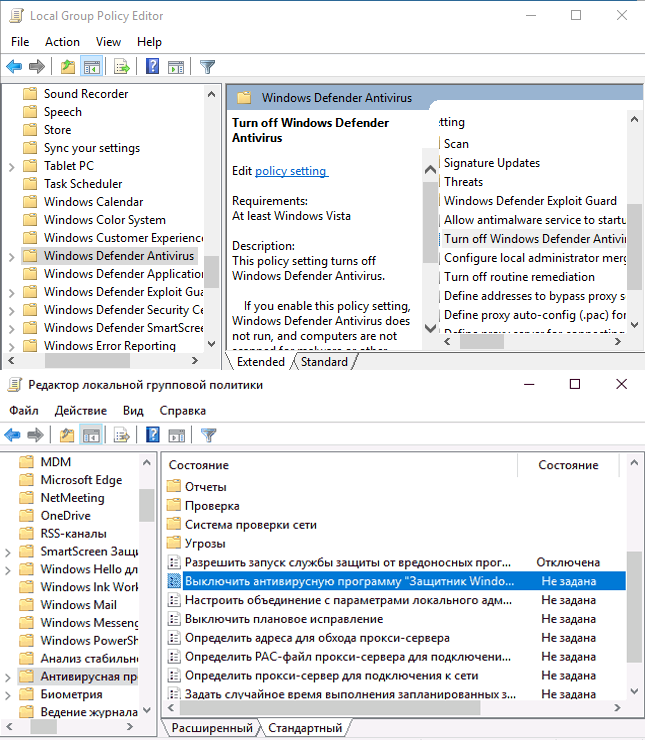Open Help icon in English editor toolbar
Screen dimensions: 645x740
pyautogui.click(x=152, y=67)
